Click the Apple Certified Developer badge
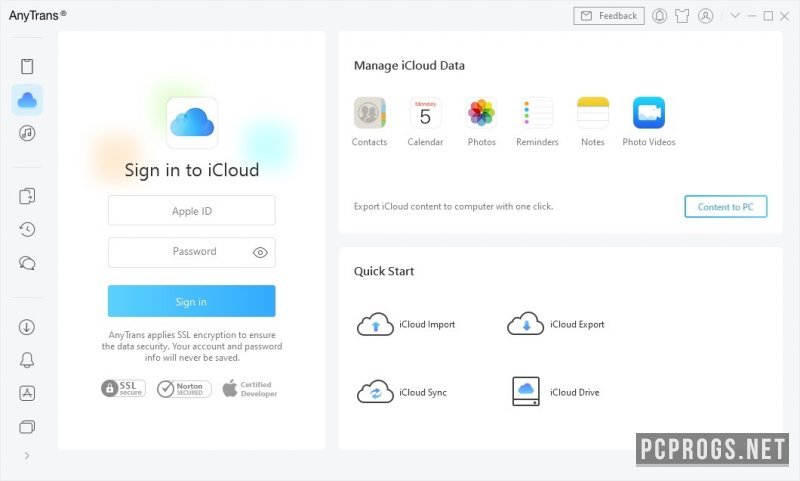 point(250,389)
